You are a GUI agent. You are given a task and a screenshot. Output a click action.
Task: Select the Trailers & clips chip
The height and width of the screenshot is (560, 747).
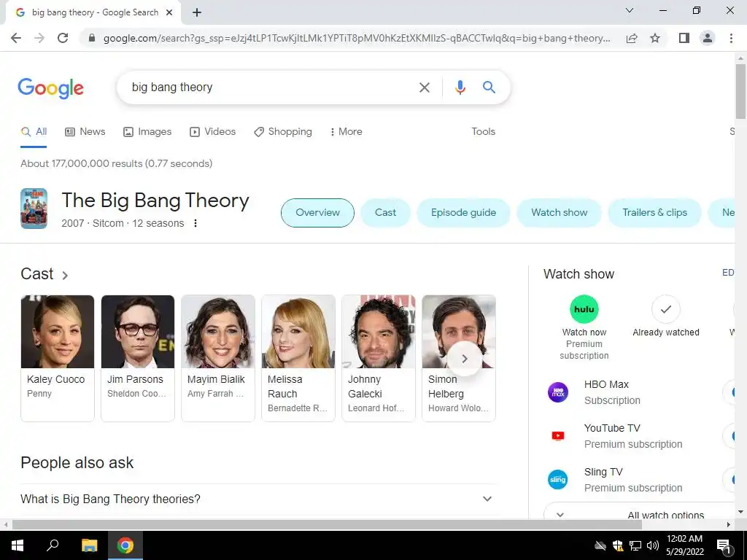(654, 213)
